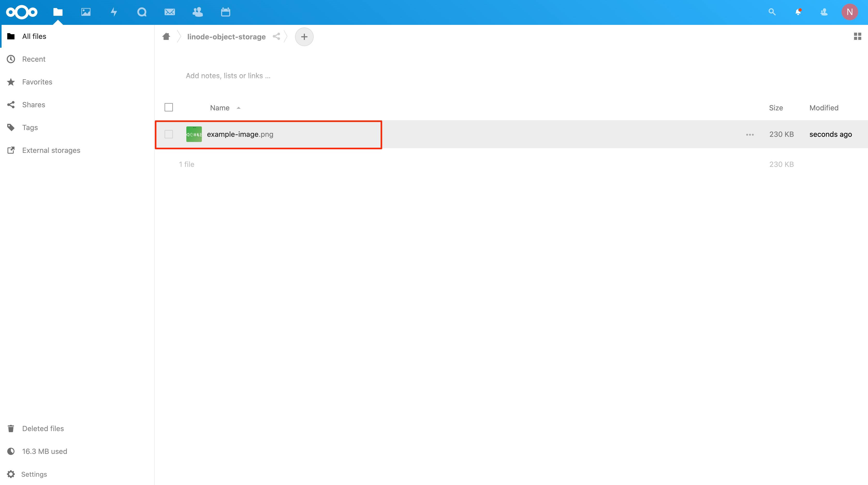The image size is (868, 485).
Task: Reverse sorting by the Name column arrow
Action: [239, 108]
